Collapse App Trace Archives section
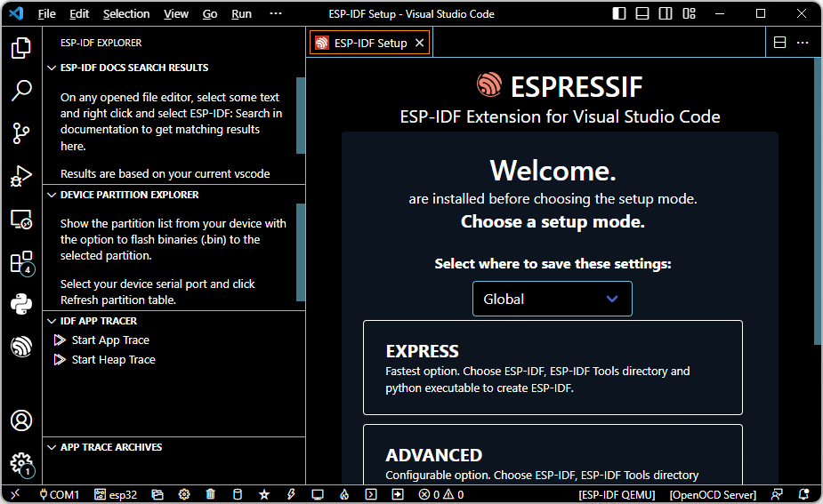Screen dimensions: 823x504 point(173,447)
